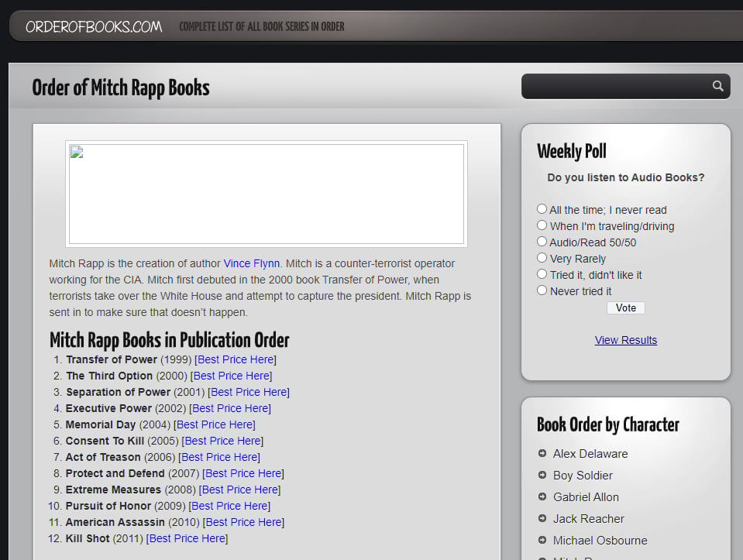This screenshot has width=743, height=560.
Task: Open Best Price Here for Kill Shot
Action: tap(187, 538)
